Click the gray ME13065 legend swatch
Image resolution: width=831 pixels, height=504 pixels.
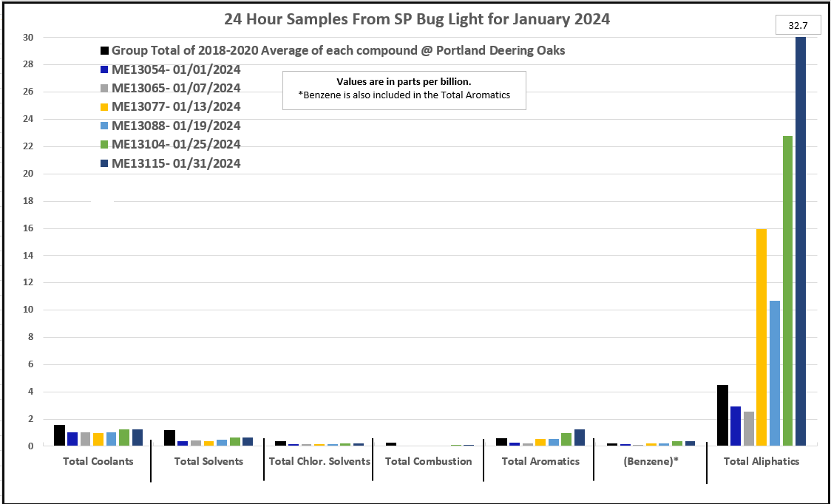(x=105, y=89)
